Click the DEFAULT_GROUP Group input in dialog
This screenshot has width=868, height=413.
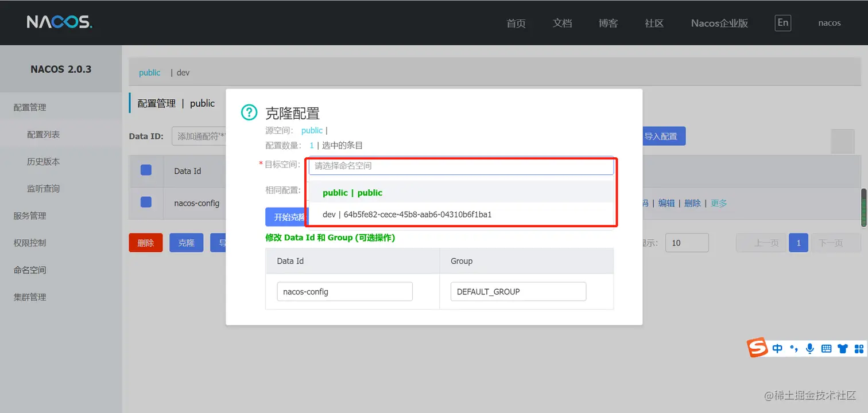point(518,291)
